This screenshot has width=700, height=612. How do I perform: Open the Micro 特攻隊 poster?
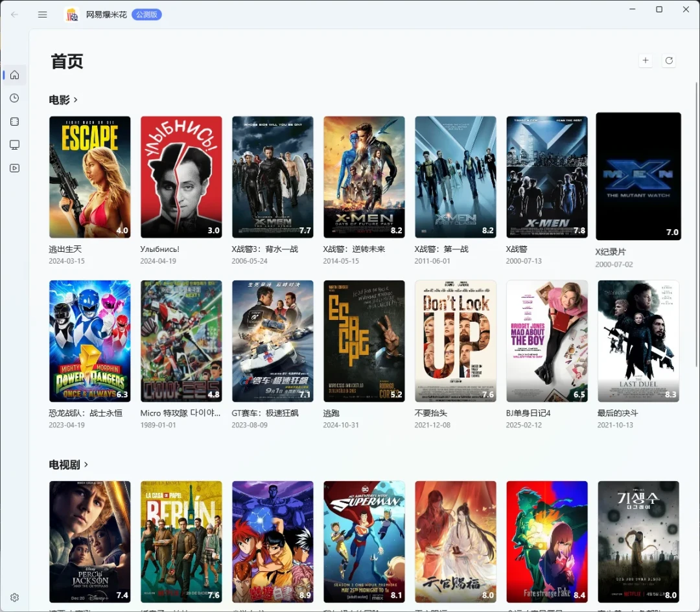point(181,341)
